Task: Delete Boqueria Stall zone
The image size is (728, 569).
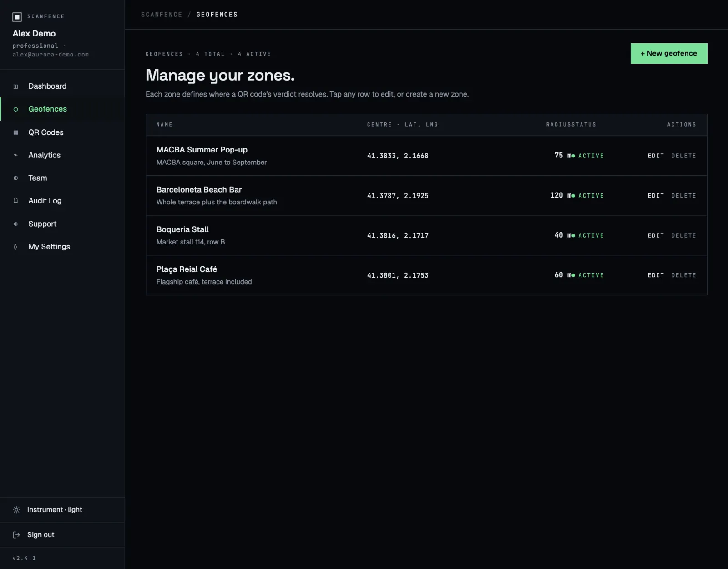Action: (x=684, y=235)
